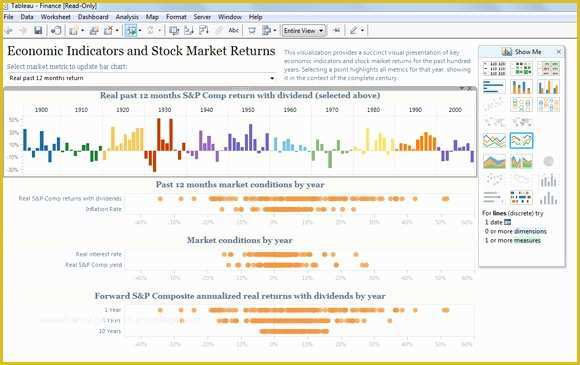Click the run update icon
The image size is (580, 365).
pos(151,31)
